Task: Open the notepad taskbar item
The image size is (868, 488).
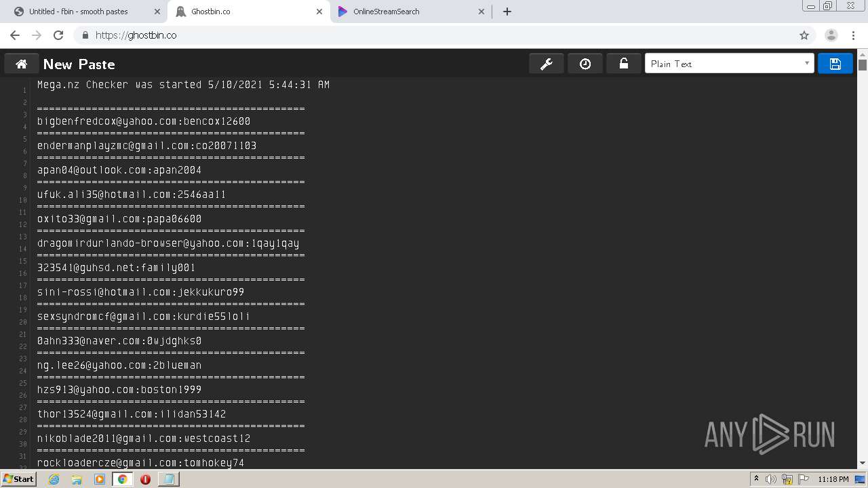Action: [168, 479]
